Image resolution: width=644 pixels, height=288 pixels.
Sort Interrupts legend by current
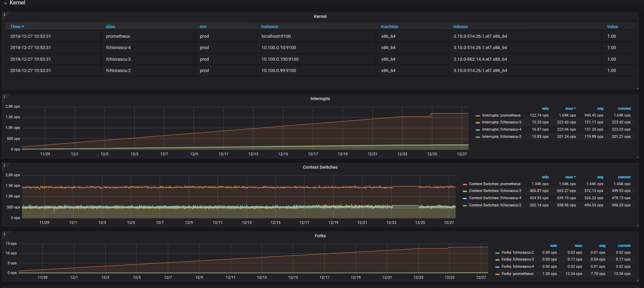[624, 108]
